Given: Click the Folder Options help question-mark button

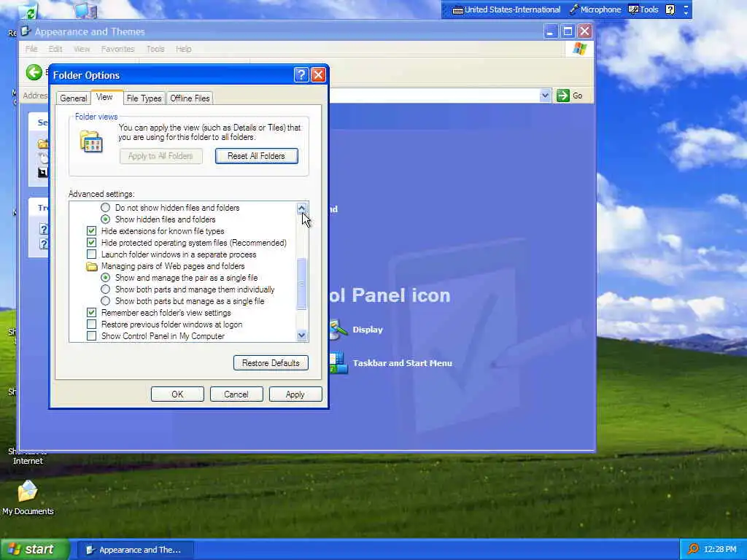Looking at the screenshot, I should [301, 75].
